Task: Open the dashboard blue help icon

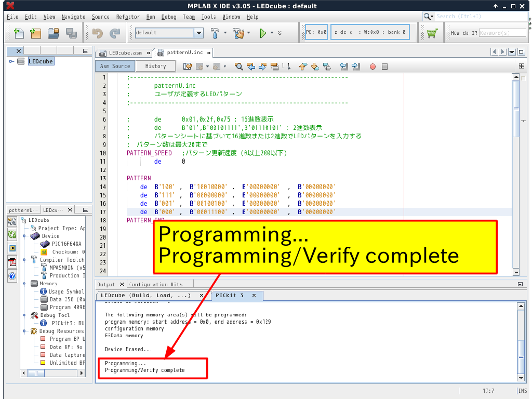Action: pos(12,276)
